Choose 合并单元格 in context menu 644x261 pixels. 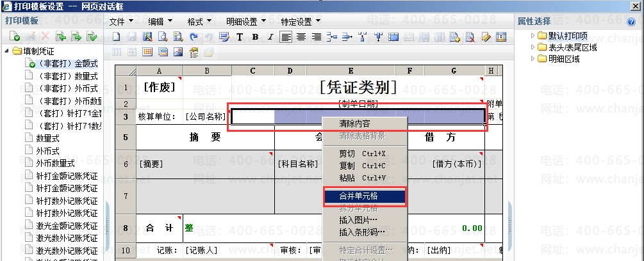(365, 196)
